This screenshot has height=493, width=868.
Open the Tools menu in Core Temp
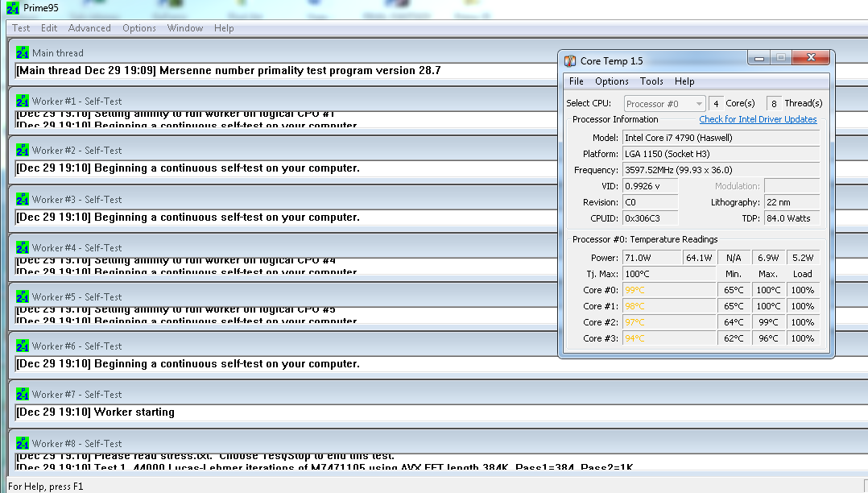651,81
